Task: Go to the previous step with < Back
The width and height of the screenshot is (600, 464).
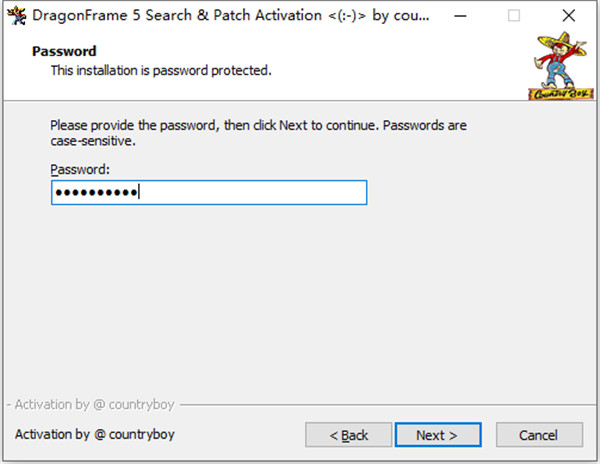Action: 349,435
